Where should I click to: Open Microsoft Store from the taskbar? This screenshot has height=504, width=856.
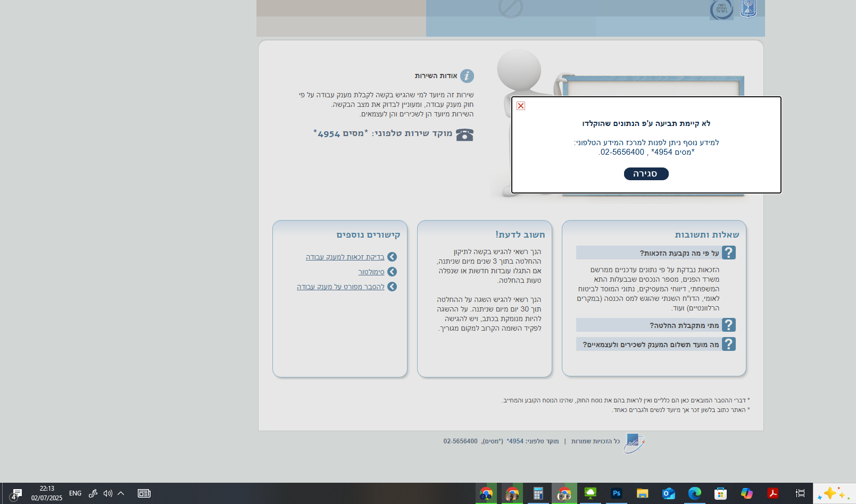pyautogui.click(x=720, y=493)
